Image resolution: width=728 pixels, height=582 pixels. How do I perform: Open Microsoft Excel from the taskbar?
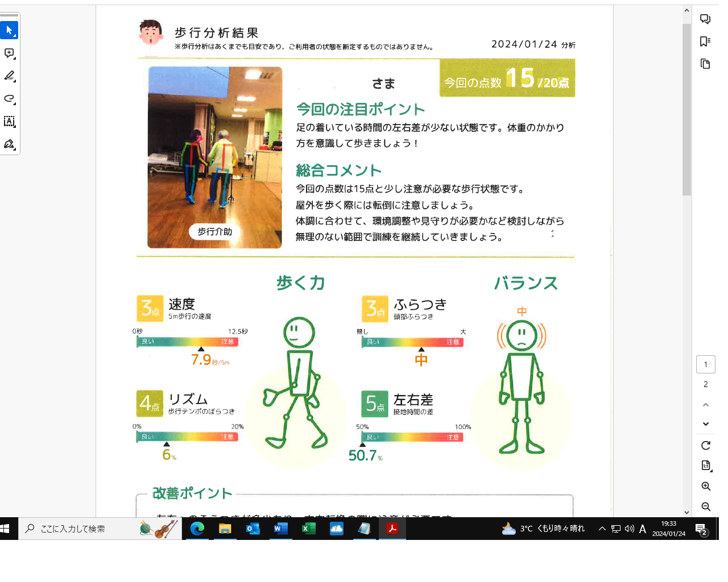pos(309,529)
